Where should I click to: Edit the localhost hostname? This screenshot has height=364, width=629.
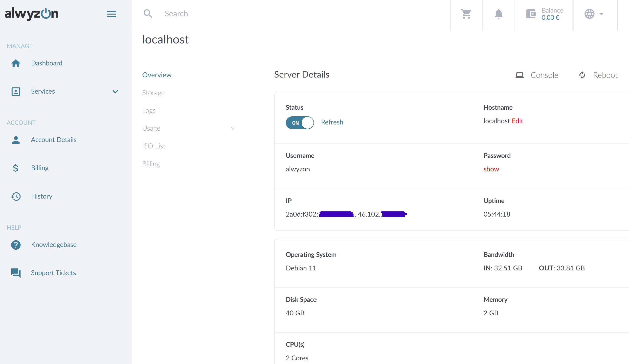tap(517, 121)
